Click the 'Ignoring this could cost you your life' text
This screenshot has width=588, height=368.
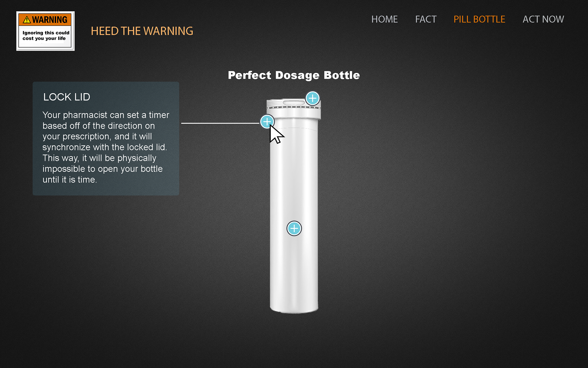[x=46, y=36]
